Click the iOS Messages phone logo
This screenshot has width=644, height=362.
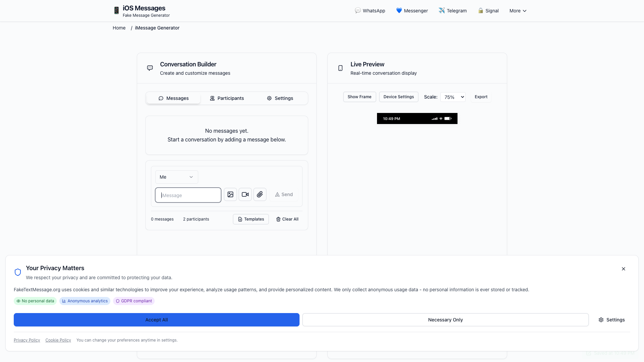click(x=116, y=11)
